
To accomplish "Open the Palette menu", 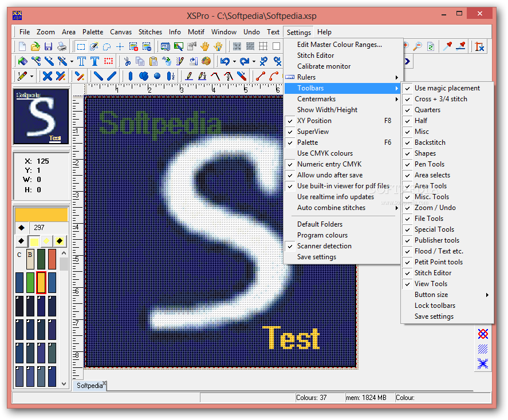I will click(x=93, y=32).
